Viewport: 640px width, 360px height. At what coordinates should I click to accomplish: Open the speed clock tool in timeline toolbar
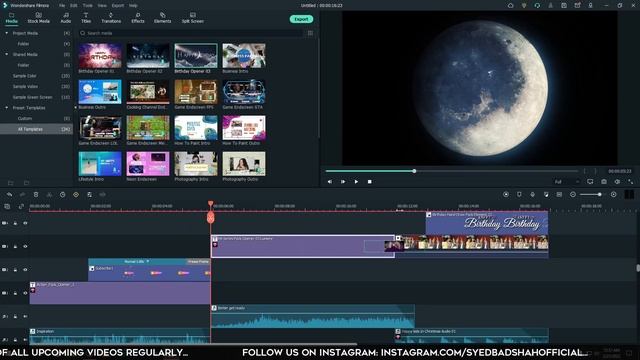point(62,195)
